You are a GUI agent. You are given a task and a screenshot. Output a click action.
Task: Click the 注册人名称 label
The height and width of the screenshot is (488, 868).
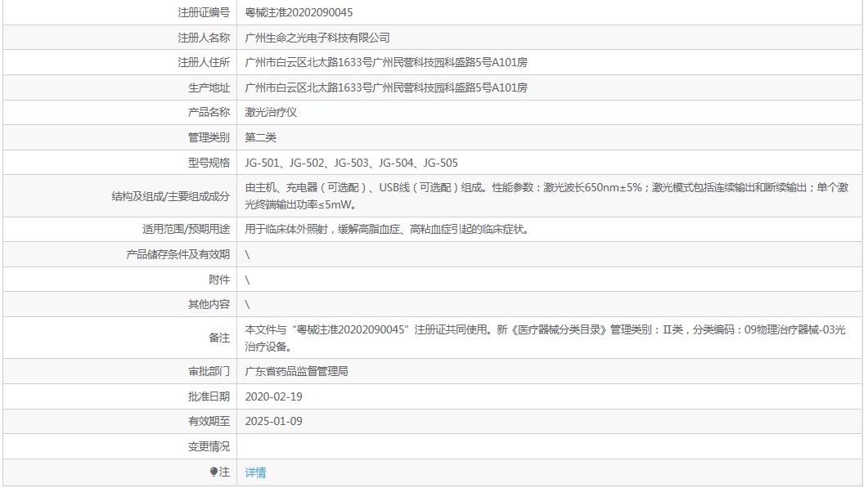coord(203,38)
